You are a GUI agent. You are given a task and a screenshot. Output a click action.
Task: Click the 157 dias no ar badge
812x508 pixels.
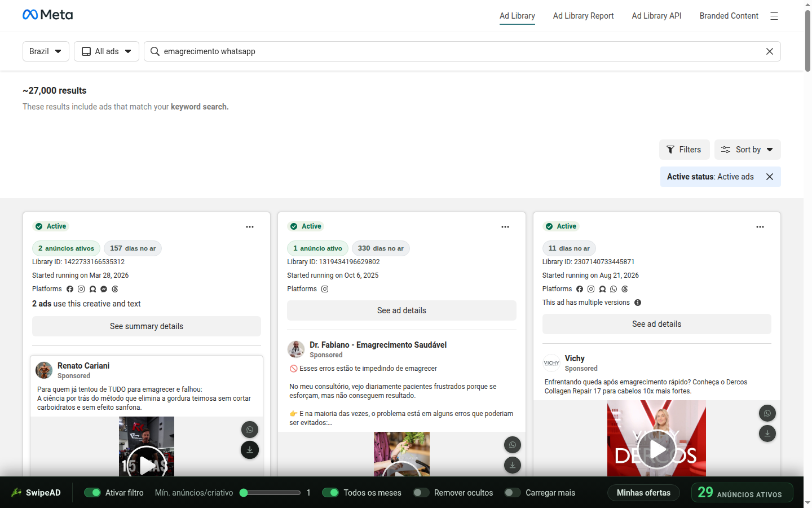click(133, 248)
